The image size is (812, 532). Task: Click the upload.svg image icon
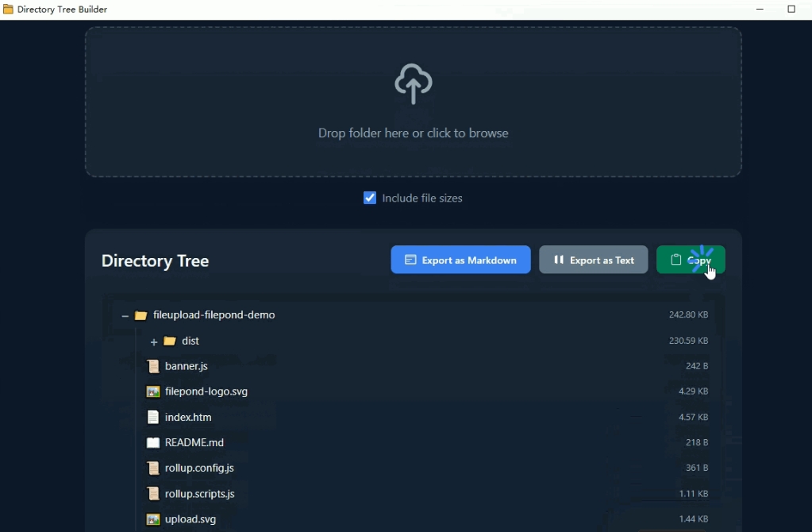153,519
